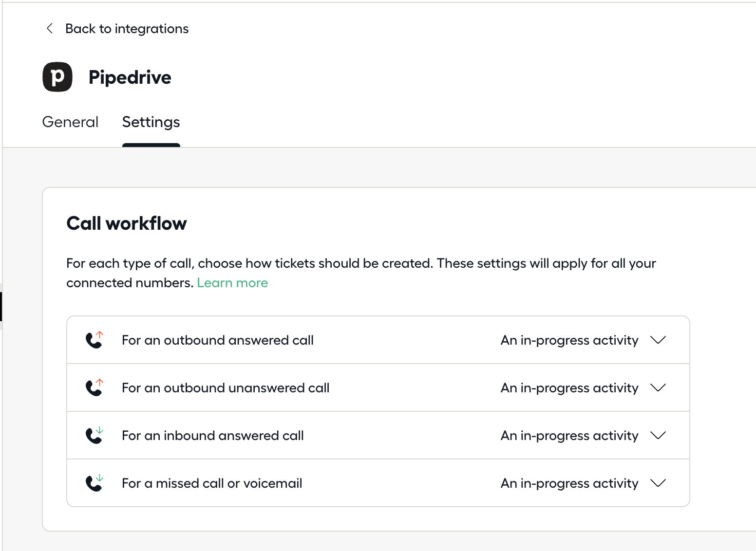This screenshot has width=756, height=551.
Task: Click the Call workflow heading
Action: [x=127, y=223]
